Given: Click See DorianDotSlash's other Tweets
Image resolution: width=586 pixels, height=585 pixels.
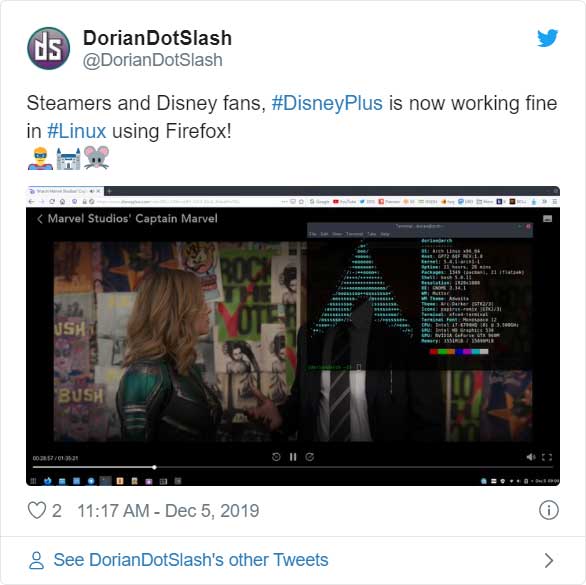Looking at the screenshot, I should point(191,560).
